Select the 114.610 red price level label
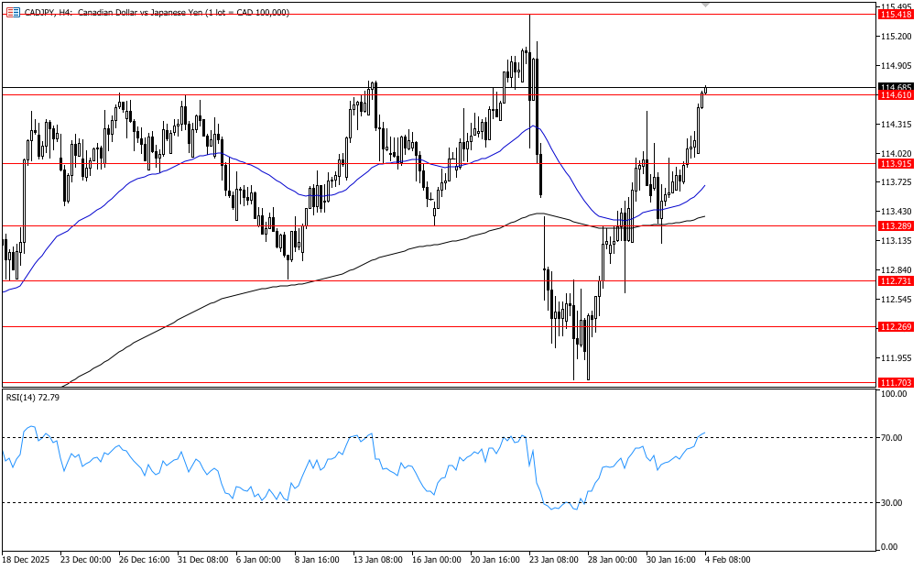Image resolution: width=924 pixels, height=570 pixels. [895, 95]
